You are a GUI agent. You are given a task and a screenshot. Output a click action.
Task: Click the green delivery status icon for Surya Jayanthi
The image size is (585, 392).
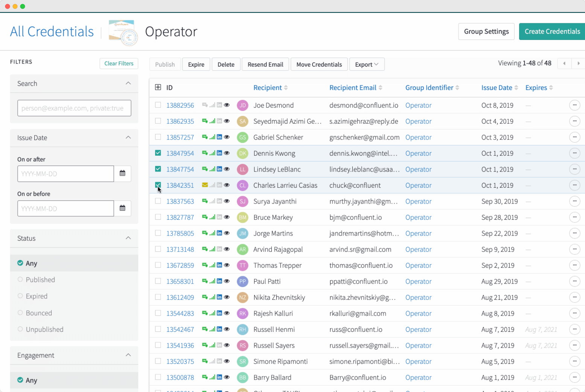205,201
